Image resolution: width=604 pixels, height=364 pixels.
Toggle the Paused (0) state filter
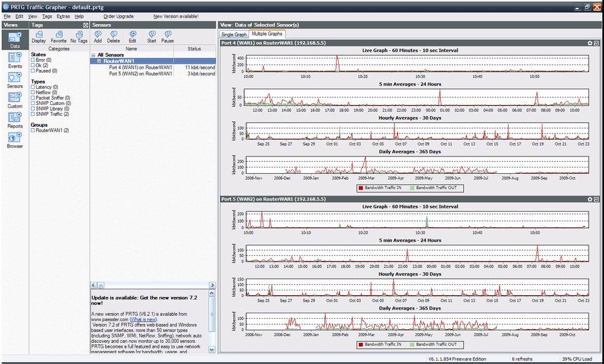tap(33, 71)
